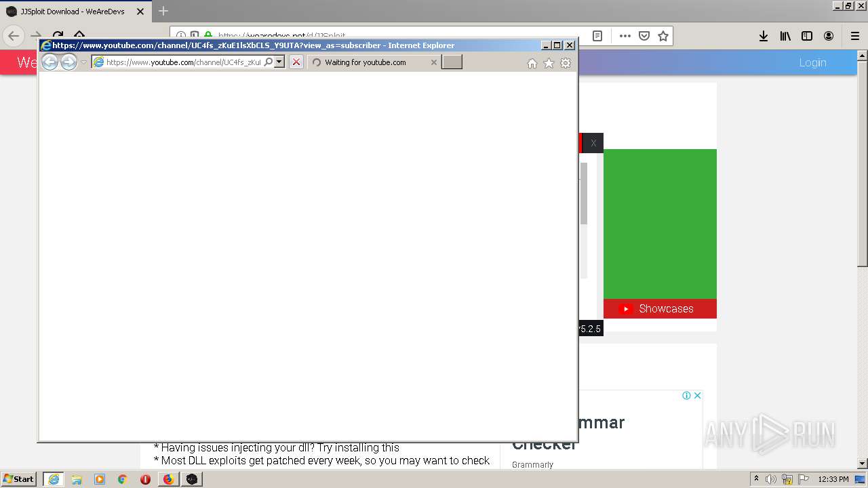Minimize the Firefox window
The image size is (868, 488).
coord(837,5)
